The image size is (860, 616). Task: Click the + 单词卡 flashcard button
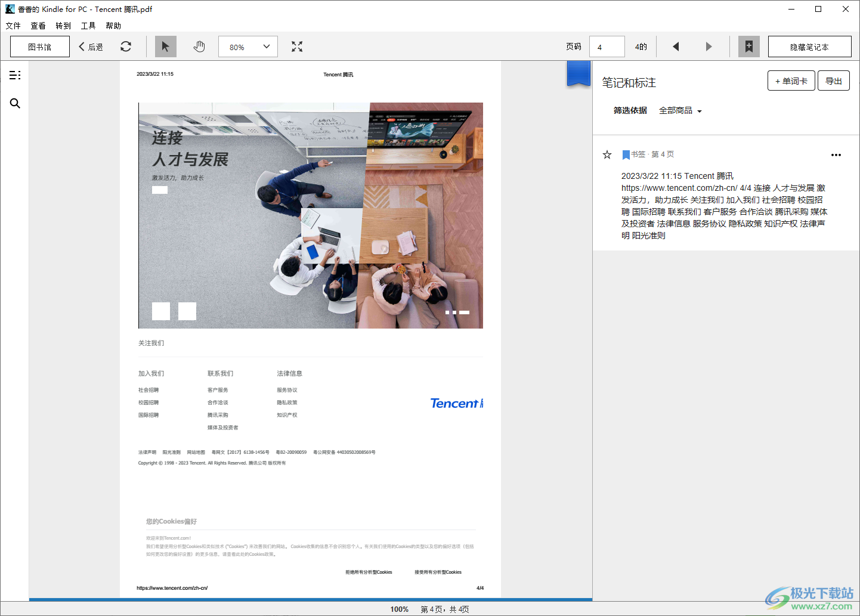[791, 81]
